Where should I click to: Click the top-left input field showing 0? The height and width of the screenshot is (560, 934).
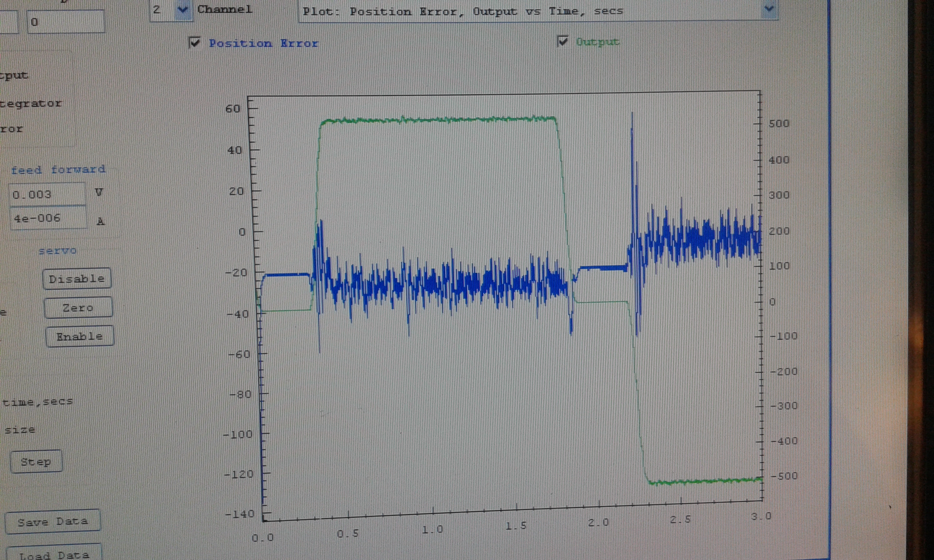pos(65,22)
